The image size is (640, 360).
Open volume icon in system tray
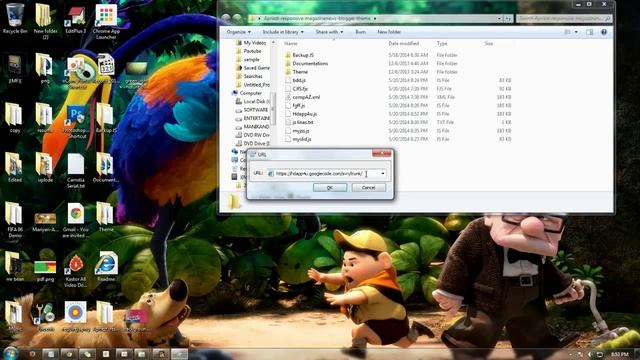click(x=590, y=354)
